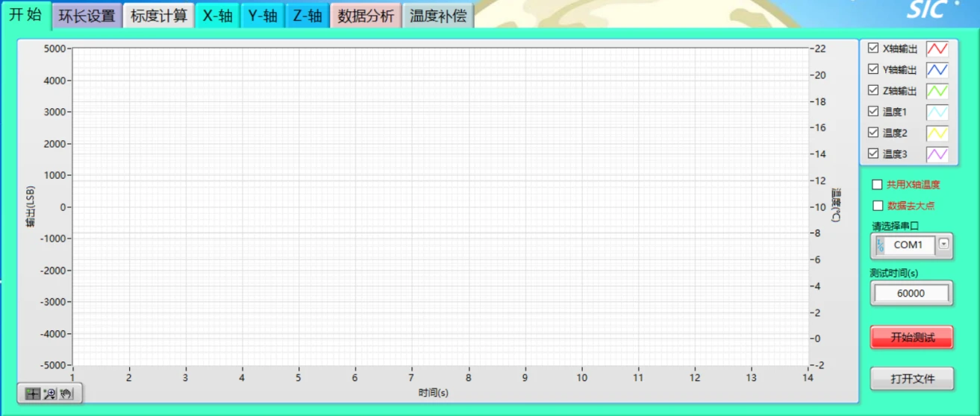Click the 请选择串口 label
Viewport: 980px width, 416px height.
click(895, 226)
